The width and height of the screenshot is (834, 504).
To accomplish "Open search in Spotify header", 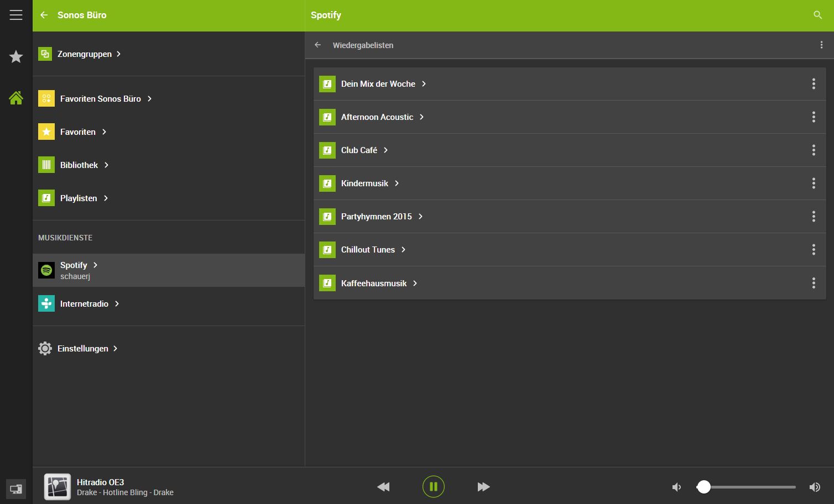I will click(x=817, y=15).
